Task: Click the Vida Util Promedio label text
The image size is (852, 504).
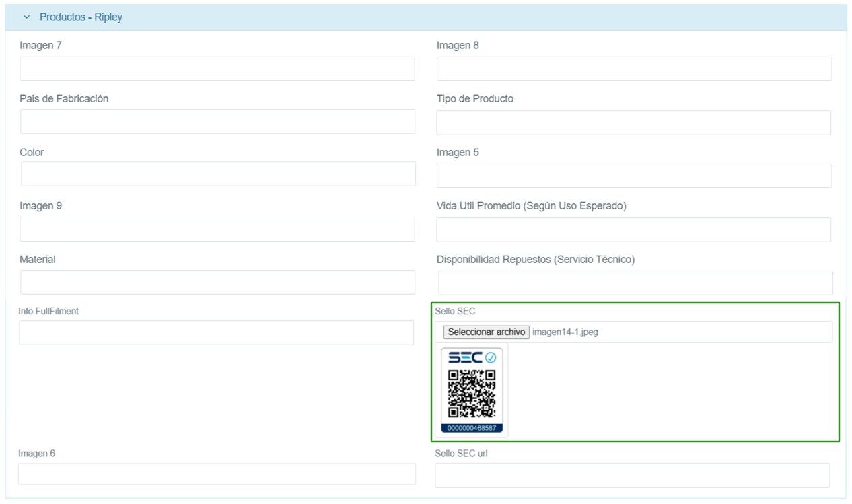Action: 532,206
